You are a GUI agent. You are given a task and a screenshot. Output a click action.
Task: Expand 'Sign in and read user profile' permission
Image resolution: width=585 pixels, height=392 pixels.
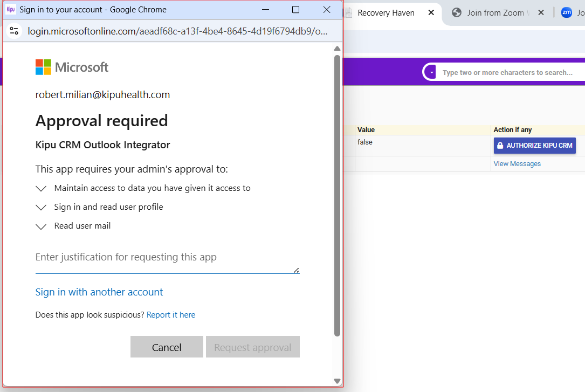pyautogui.click(x=41, y=207)
